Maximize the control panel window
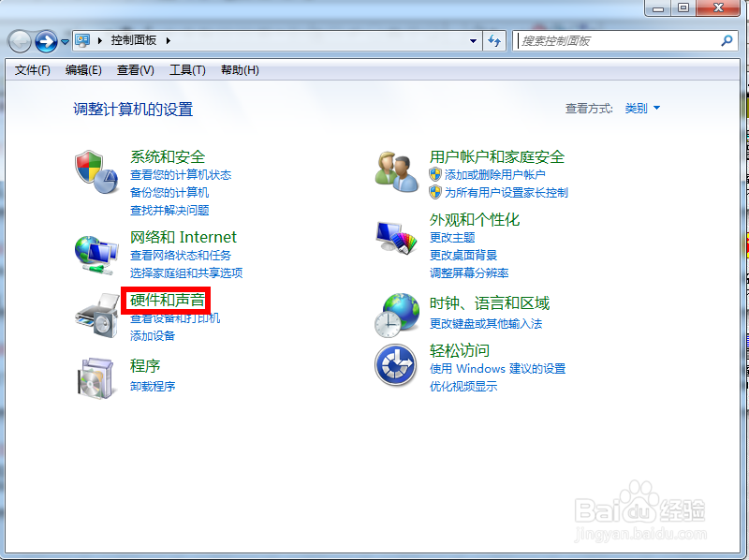The width and height of the screenshot is (749, 560). tap(683, 7)
